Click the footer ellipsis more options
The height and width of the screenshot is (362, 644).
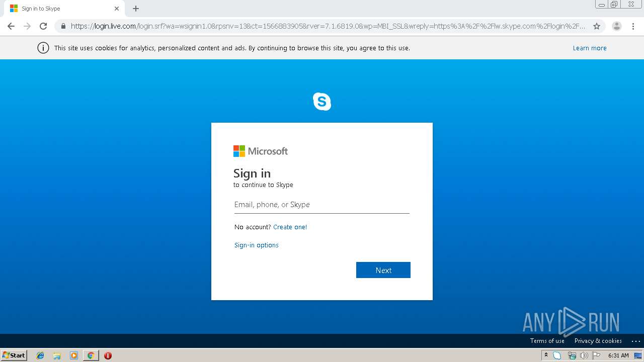[635, 341]
